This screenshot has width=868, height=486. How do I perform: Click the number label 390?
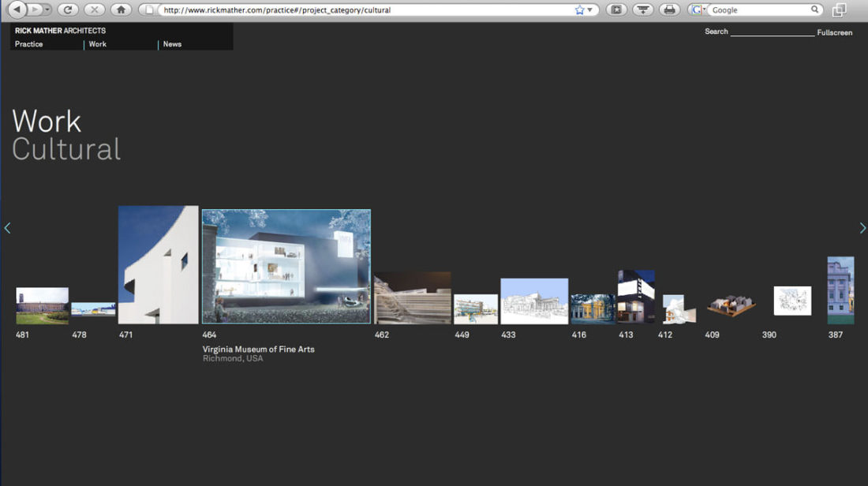point(769,335)
